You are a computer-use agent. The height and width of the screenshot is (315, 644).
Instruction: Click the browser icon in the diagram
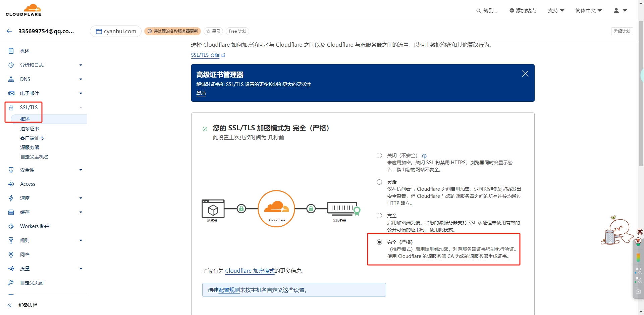click(x=213, y=209)
